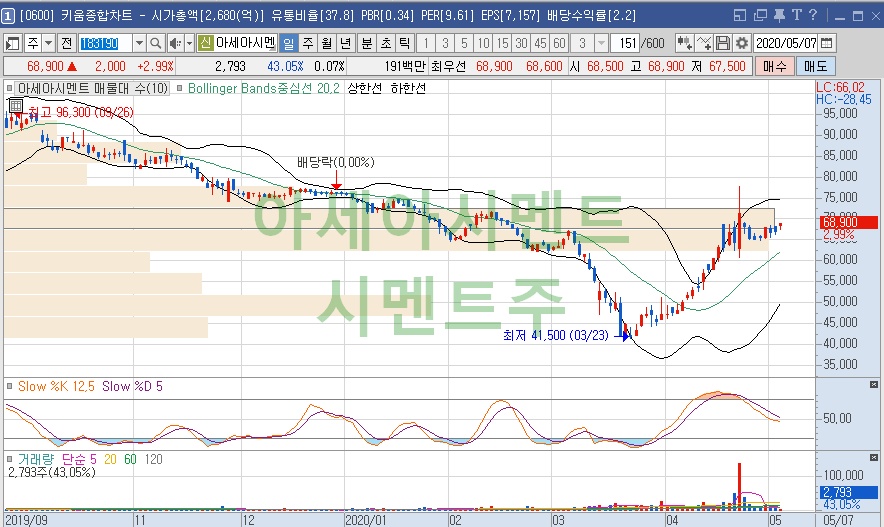
Task: Click the 최고 96,300 (09/26) annotation
Action: (81, 113)
